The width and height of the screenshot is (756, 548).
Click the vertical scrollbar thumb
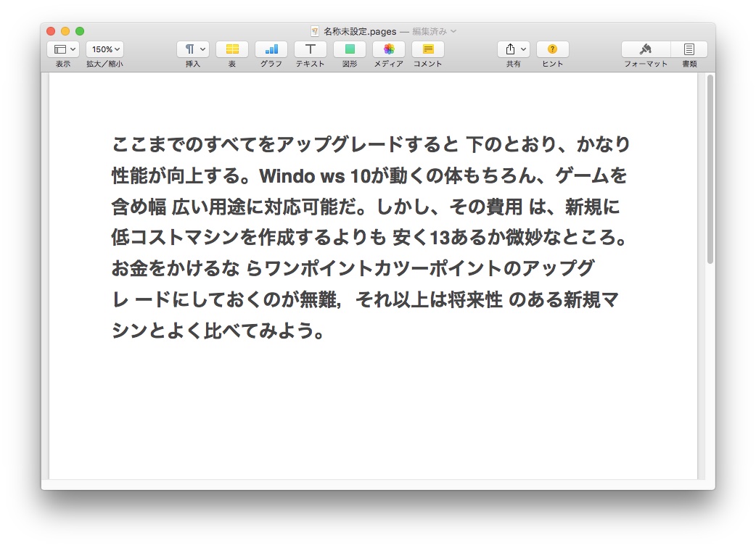710,169
